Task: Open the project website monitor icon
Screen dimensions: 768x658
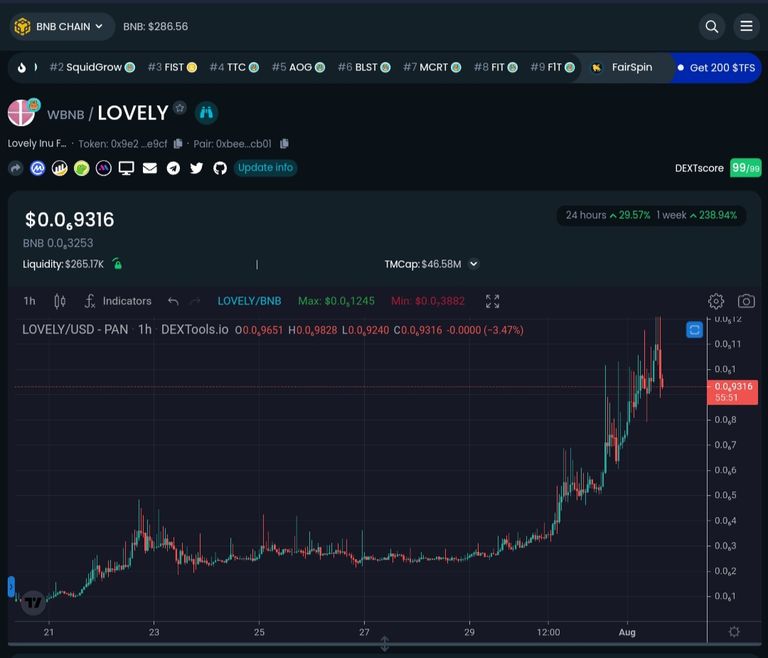Action: pos(126,168)
